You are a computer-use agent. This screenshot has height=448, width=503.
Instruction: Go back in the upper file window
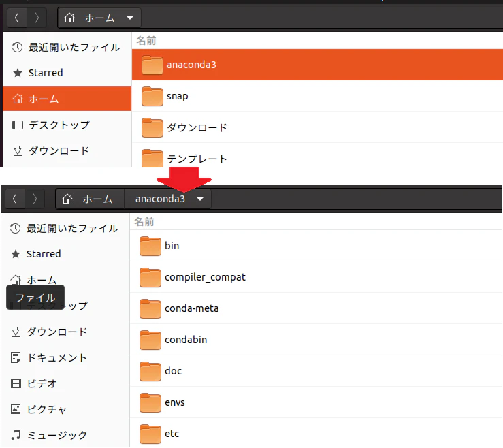coord(17,18)
